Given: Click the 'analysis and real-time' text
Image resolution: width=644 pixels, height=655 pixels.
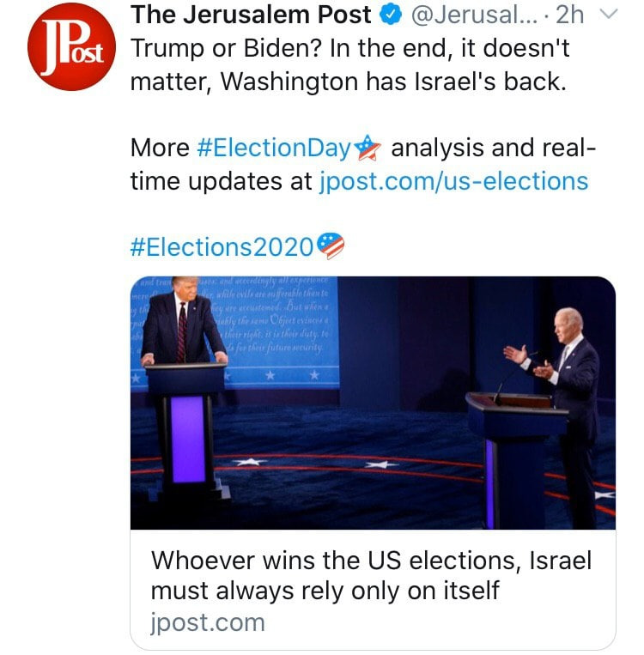Looking at the screenshot, I should pos(489,149).
